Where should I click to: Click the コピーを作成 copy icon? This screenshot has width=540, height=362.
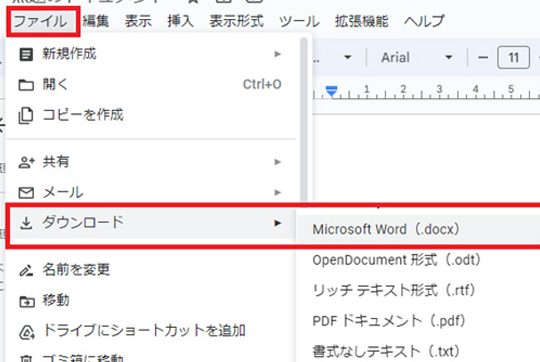[x=26, y=115]
